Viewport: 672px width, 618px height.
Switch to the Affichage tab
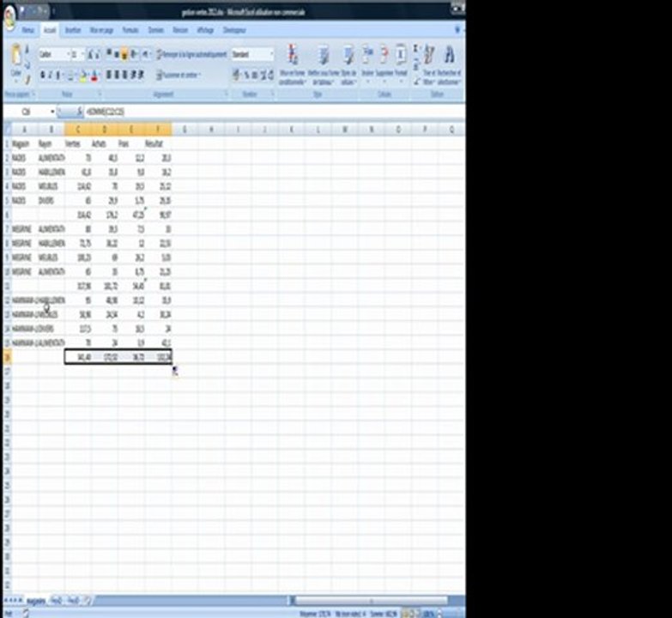pos(205,30)
